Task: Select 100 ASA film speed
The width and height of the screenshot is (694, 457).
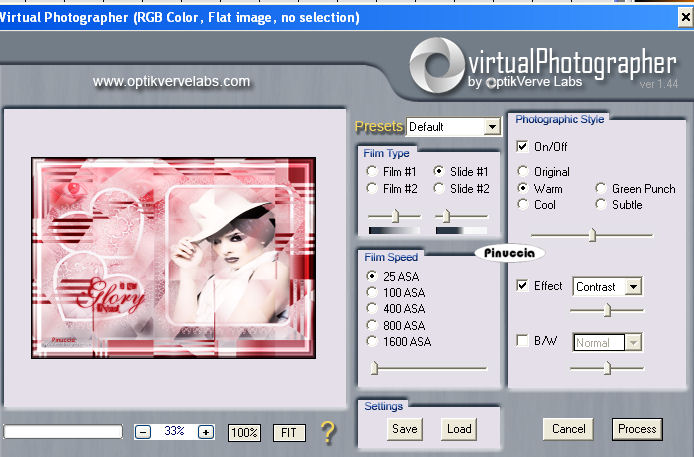Action: [372, 292]
